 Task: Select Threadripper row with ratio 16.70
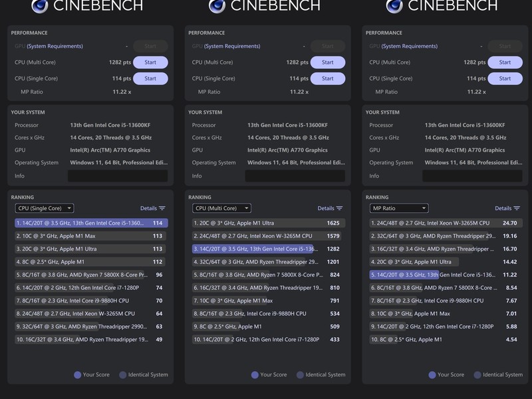pos(446,249)
